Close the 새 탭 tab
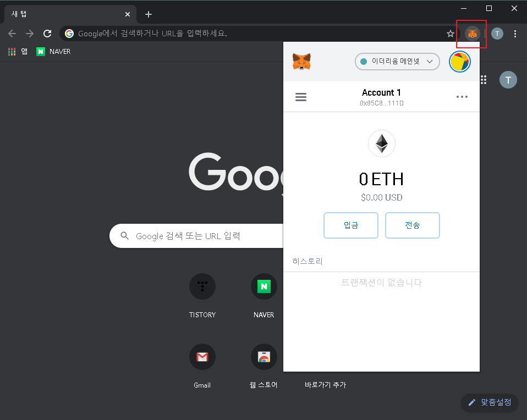This screenshot has width=527, height=420. tap(128, 14)
